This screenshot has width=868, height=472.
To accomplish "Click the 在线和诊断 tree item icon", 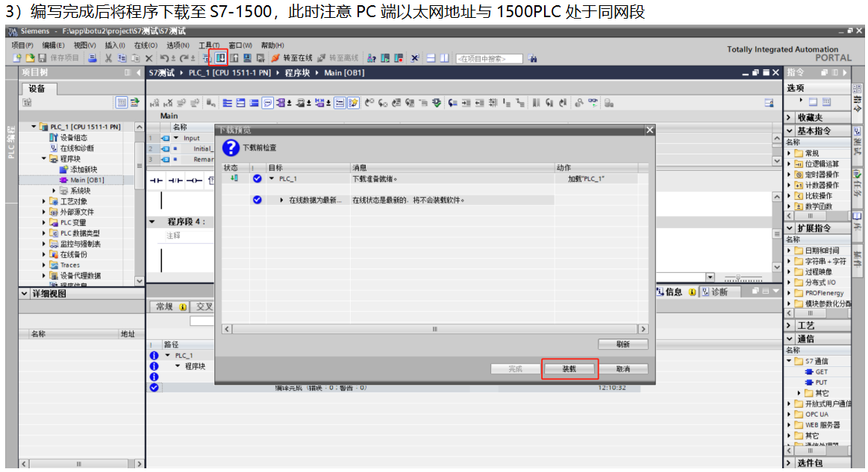I will tap(54, 148).
